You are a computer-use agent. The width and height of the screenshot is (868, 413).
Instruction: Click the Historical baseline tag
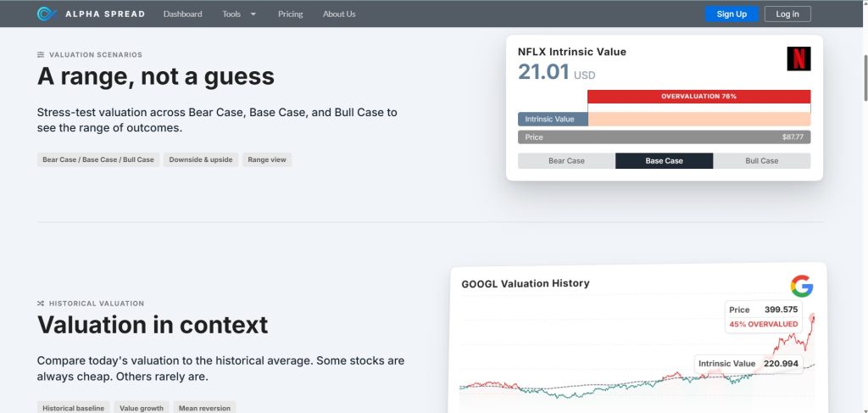pyautogui.click(x=74, y=407)
